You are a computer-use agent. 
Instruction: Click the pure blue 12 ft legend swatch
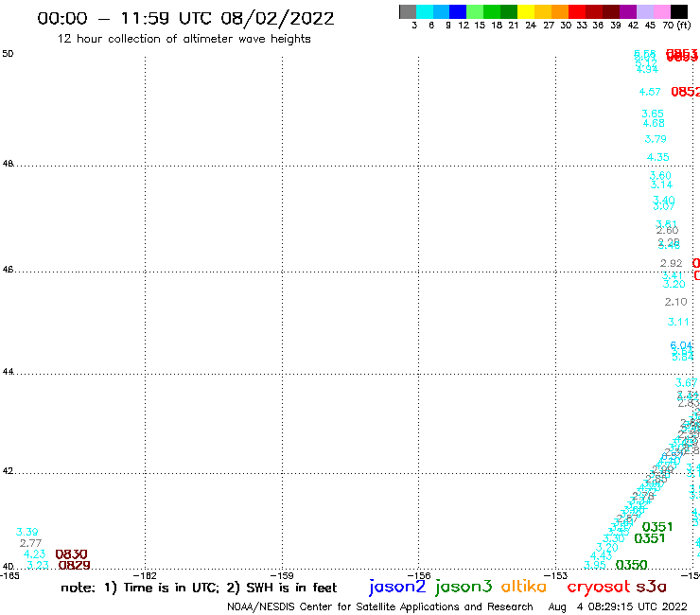[458, 11]
